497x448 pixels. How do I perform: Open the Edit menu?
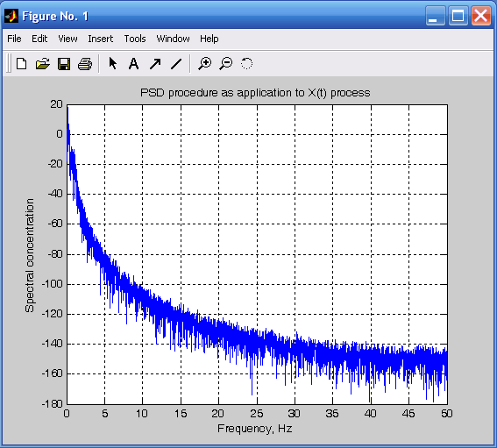[x=39, y=39]
